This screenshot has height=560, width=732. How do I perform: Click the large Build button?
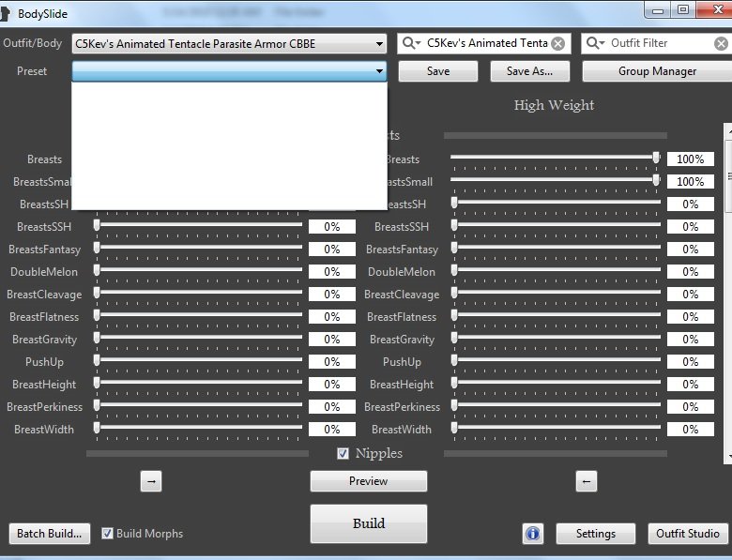pos(368,523)
